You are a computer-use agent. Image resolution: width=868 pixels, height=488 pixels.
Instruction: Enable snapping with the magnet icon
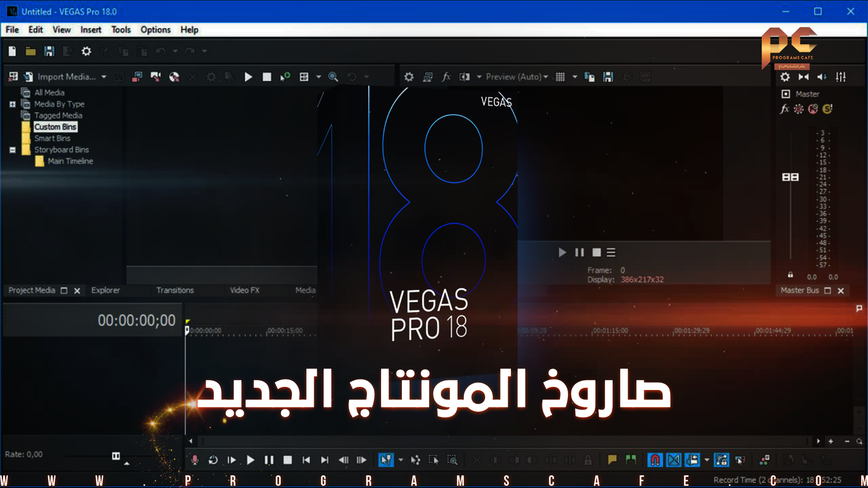coord(655,460)
